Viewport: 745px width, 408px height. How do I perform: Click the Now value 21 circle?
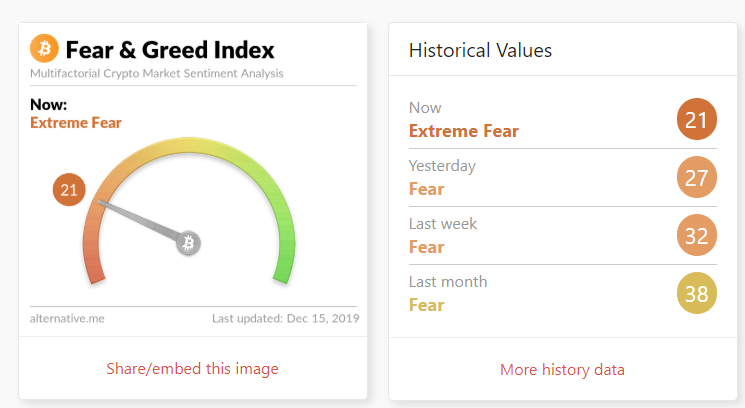coord(697,121)
